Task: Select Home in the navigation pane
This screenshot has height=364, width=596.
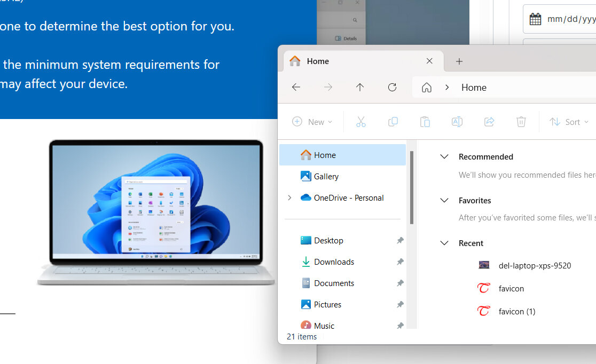Action: [342, 155]
